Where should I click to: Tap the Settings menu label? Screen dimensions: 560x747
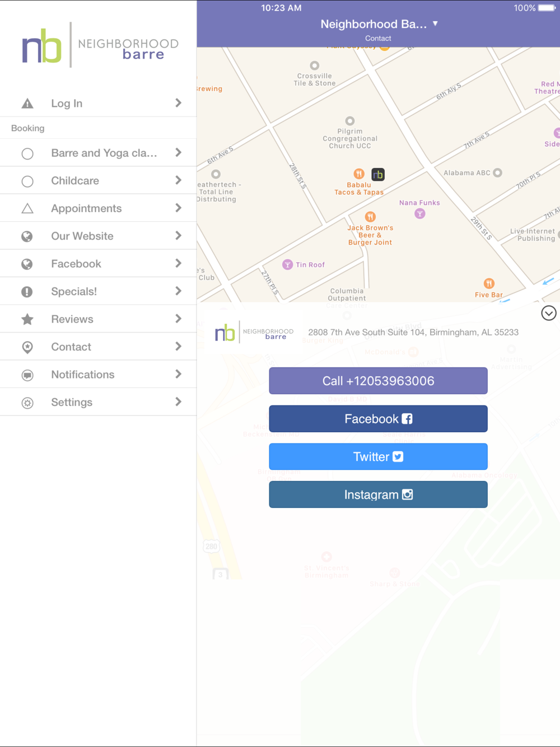click(72, 403)
